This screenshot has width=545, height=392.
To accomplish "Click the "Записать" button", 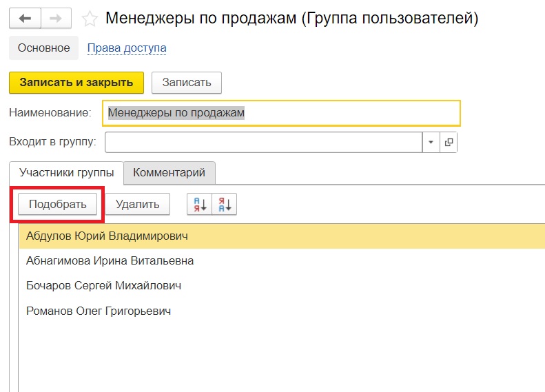I will (187, 83).
